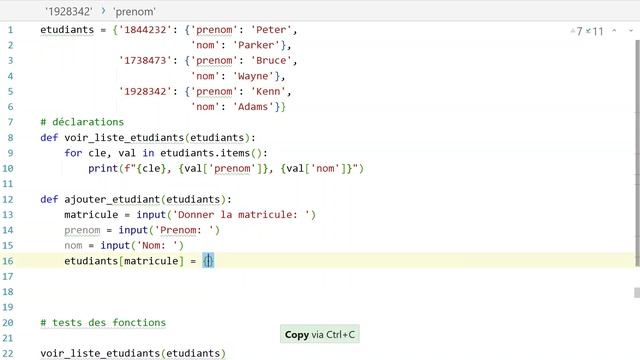
Task: Click 'etudiants[matricule]' on line 16
Action: pyautogui.click(x=124, y=261)
